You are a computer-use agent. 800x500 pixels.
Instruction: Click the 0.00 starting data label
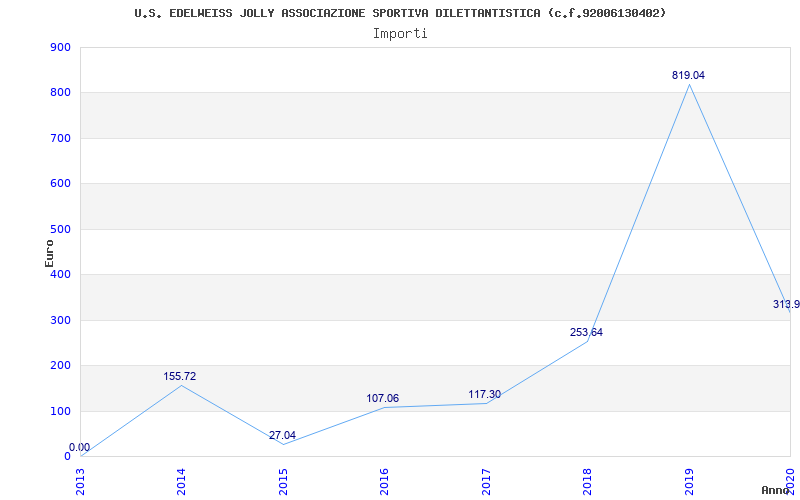(x=80, y=447)
